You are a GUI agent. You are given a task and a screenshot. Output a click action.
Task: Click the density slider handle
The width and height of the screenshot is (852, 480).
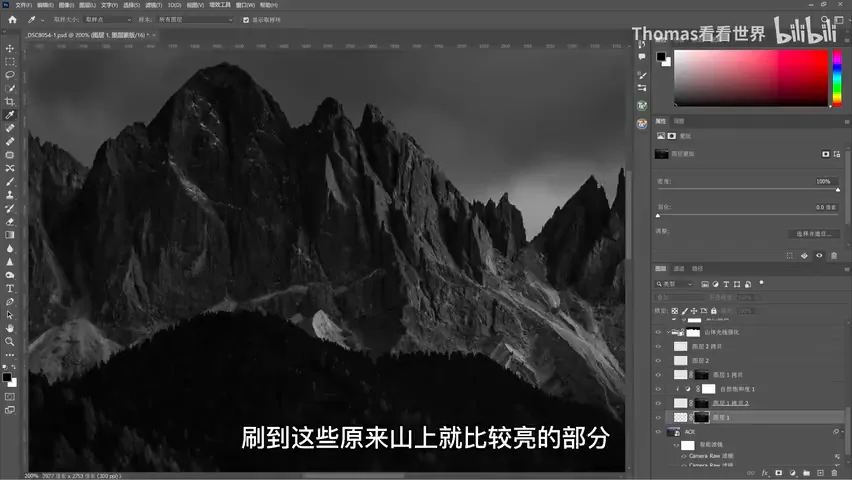coord(838,190)
